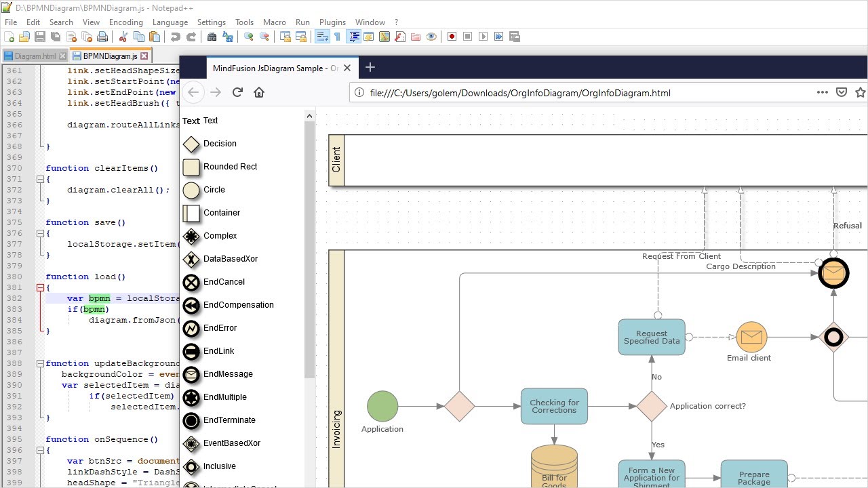Collapse the clearItems function fold at line 370
The height and width of the screenshot is (488, 868).
click(x=40, y=179)
